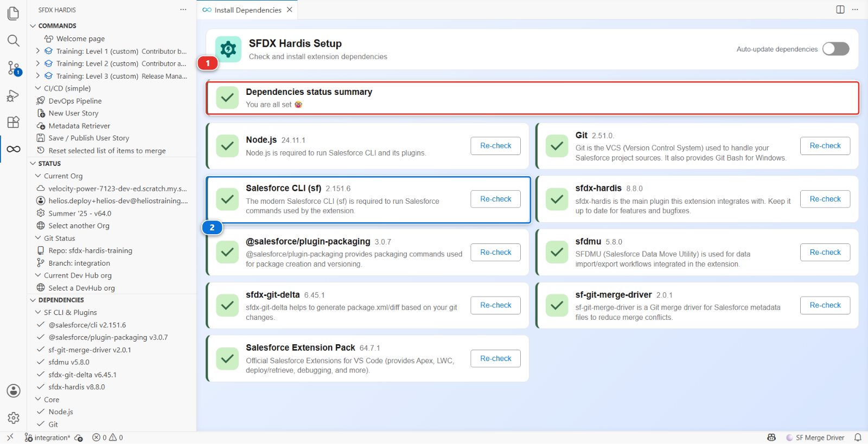This screenshot has height=444, width=868.
Task: Expand Training: Level 1 (custom)
Action: tap(38, 51)
